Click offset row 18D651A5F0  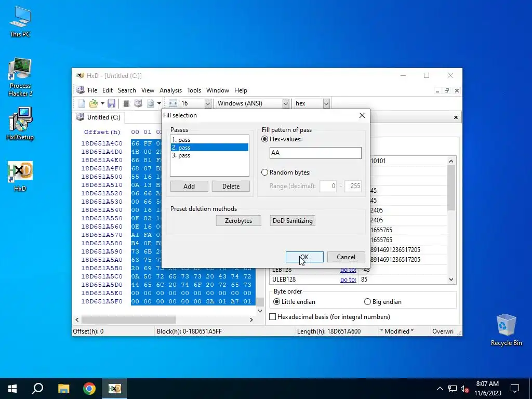point(102,301)
